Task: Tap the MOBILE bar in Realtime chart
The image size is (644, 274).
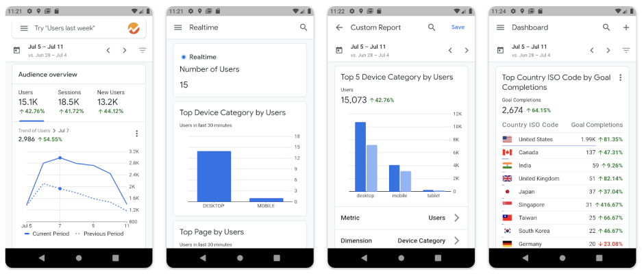Action: (x=266, y=199)
